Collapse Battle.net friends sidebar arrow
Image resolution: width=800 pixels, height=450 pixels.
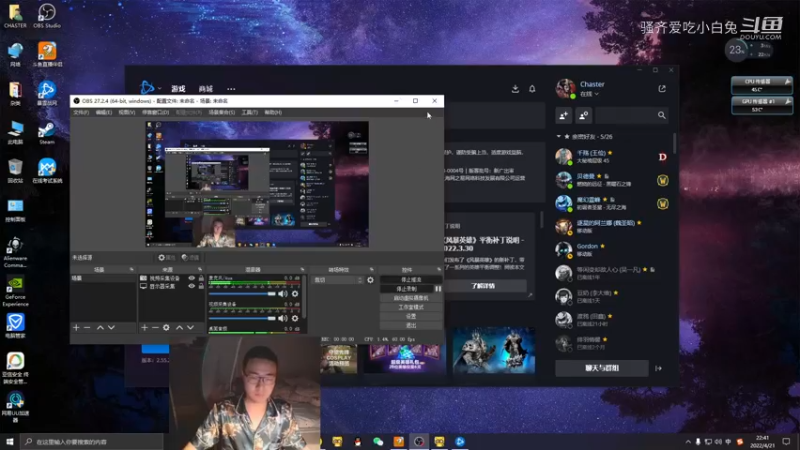(659, 368)
